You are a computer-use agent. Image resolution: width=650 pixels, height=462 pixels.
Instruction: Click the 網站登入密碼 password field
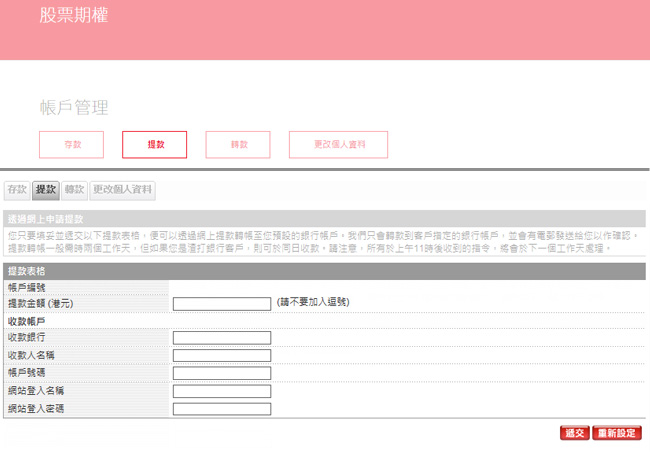coord(221,409)
